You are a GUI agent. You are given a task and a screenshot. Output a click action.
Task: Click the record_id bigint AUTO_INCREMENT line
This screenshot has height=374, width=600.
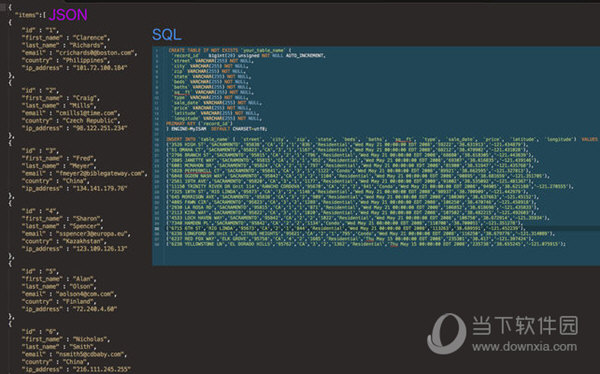point(249,56)
